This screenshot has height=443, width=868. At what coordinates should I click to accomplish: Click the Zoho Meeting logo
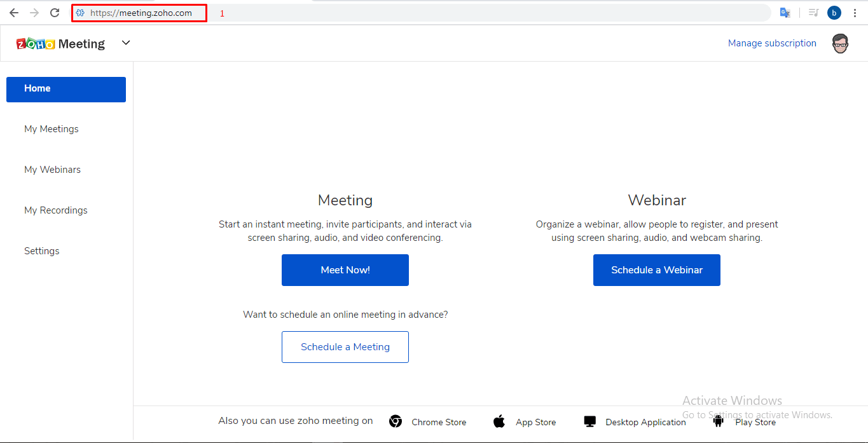(60, 44)
